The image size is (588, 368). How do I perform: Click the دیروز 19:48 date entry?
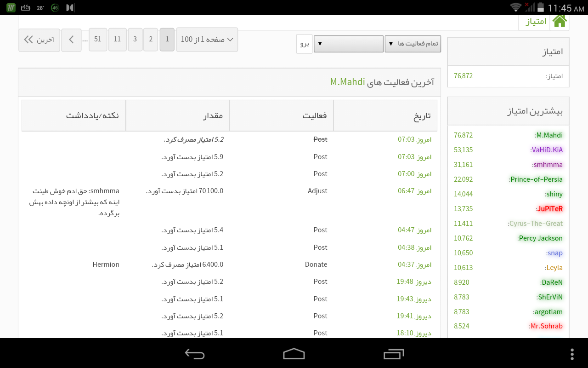click(414, 282)
